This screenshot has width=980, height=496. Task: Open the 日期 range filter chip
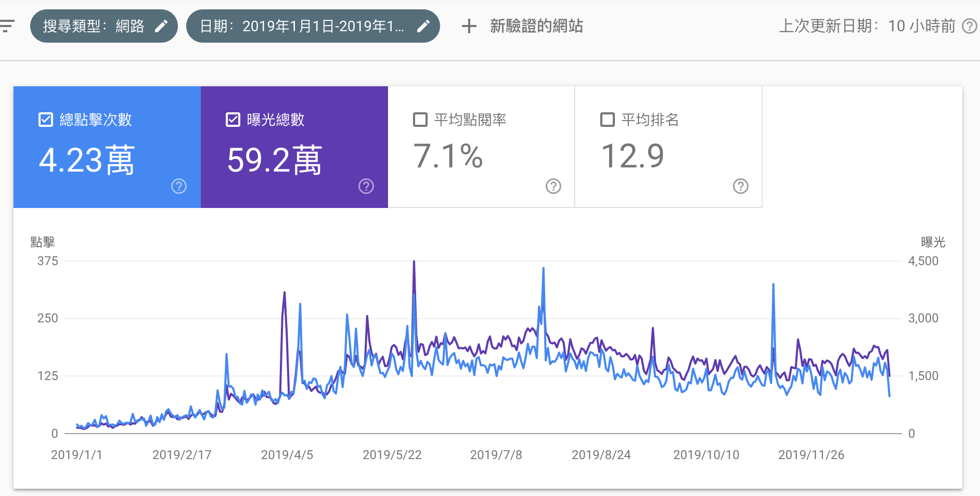pyautogui.click(x=302, y=26)
